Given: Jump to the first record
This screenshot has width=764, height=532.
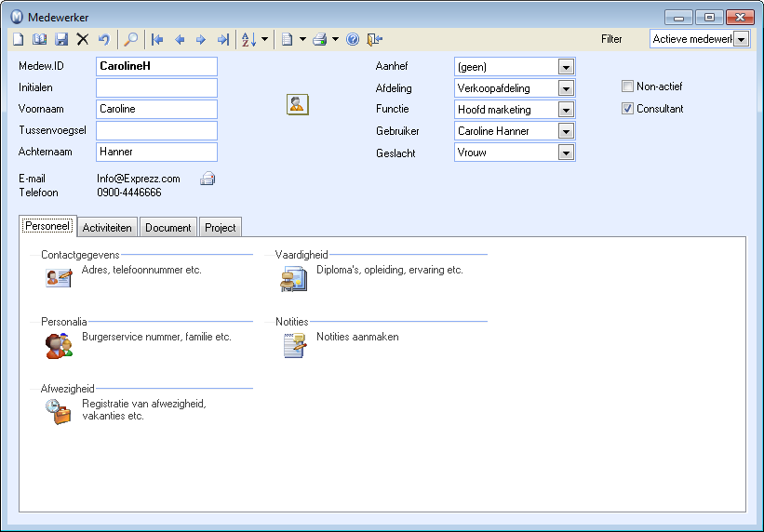Looking at the screenshot, I should click(157, 39).
